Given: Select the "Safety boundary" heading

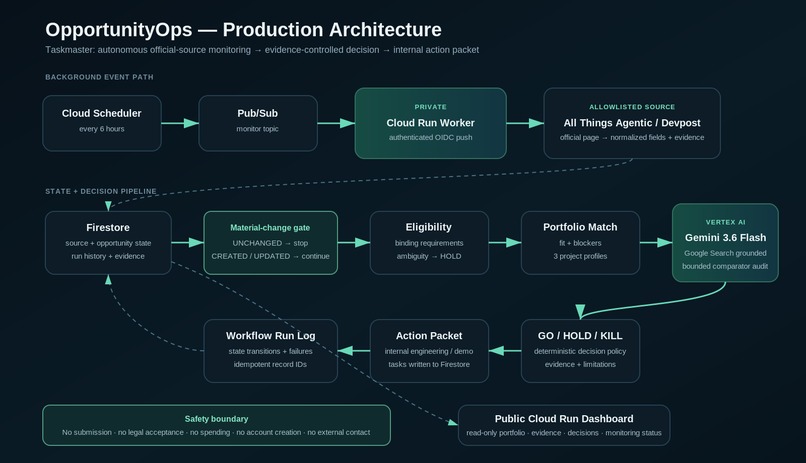Looking at the screenshot, I should point(216,419).
